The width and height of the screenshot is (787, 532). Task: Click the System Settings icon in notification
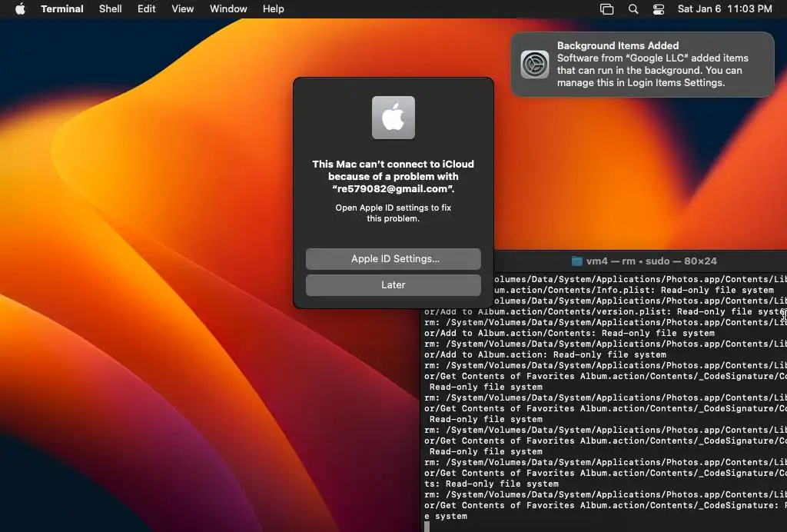click(x=535, y=65)
